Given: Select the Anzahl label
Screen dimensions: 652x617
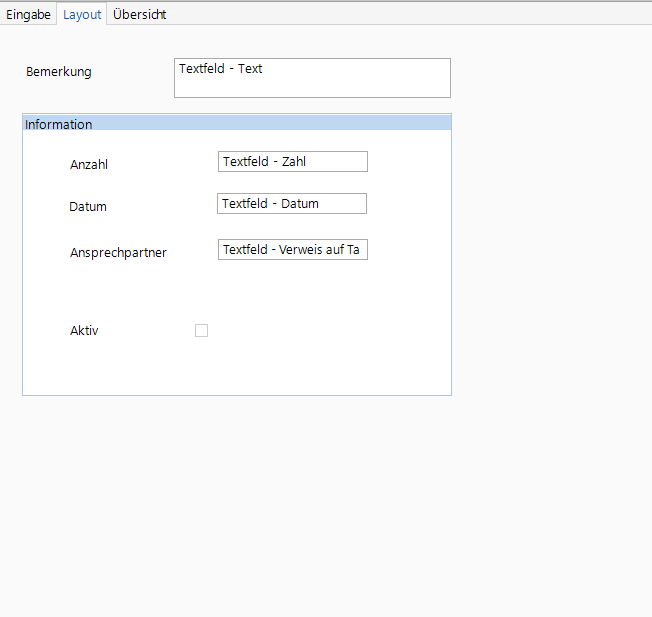Looking at the screenshot, I should (x=89, y=165).
